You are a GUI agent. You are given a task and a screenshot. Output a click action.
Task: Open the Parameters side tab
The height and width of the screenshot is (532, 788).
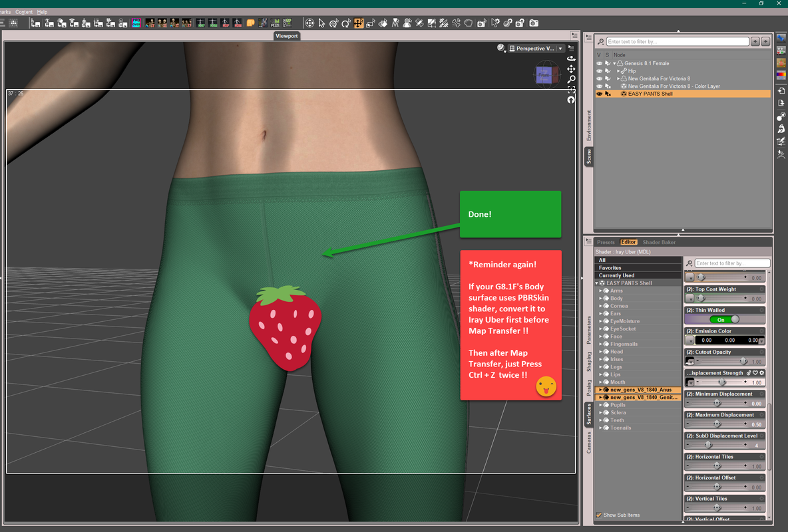[x=588, y=330]
